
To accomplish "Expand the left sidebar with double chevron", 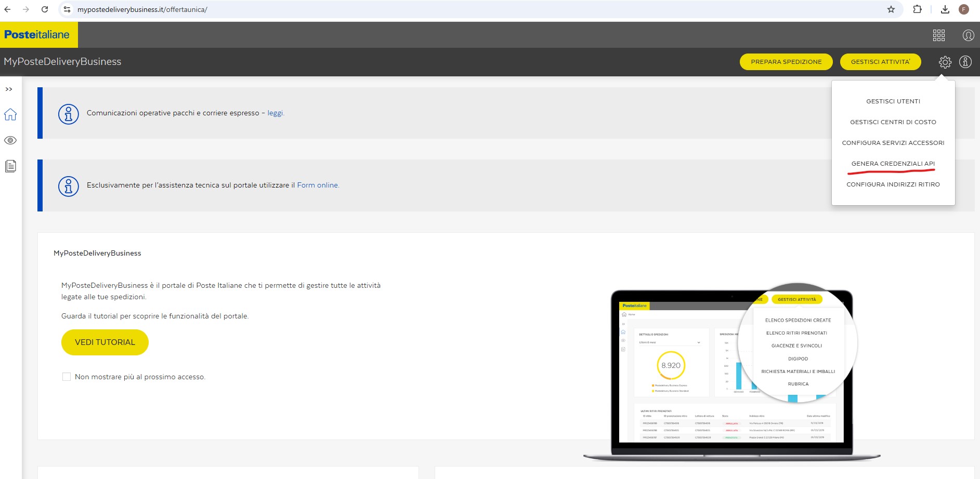I will (x=9, y=89).
